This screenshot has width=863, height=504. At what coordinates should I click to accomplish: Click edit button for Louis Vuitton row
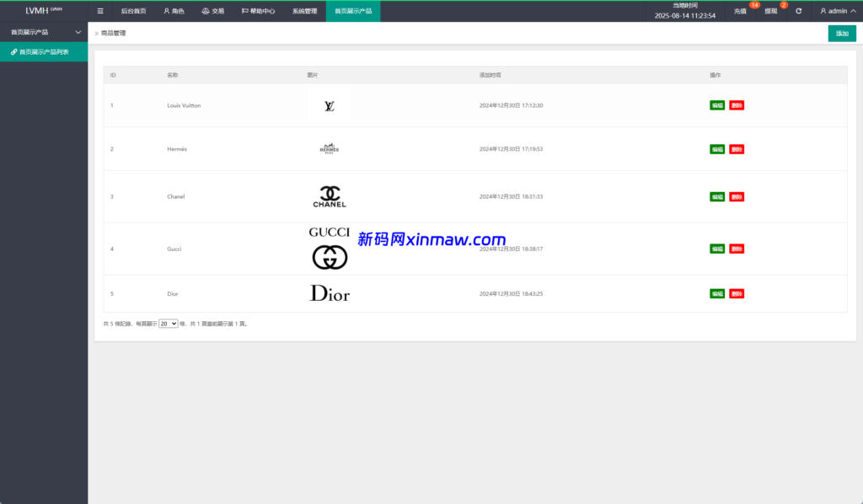click(x=717, y=105)
